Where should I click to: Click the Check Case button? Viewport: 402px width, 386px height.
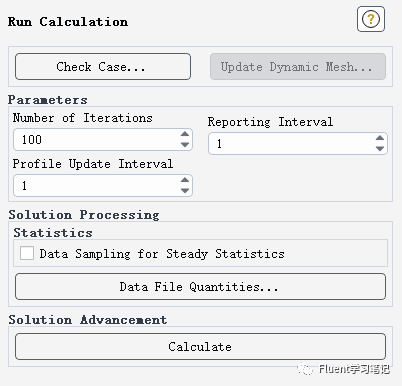[103, 67]
